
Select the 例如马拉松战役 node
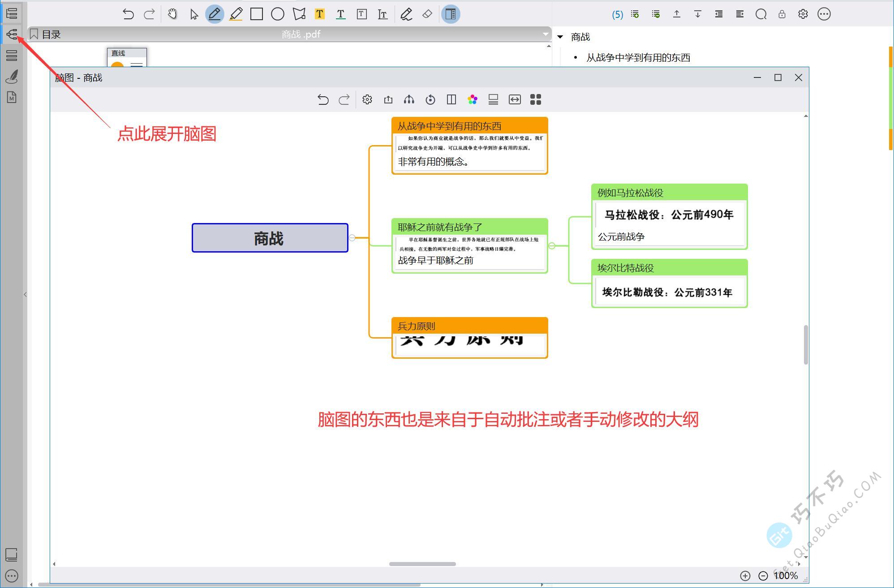[670, 217]
